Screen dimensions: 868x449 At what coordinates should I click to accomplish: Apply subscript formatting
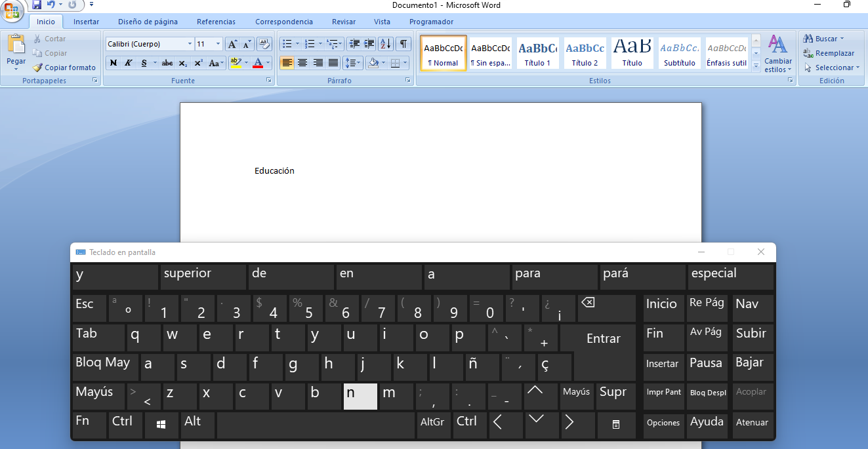click(183, 63)
